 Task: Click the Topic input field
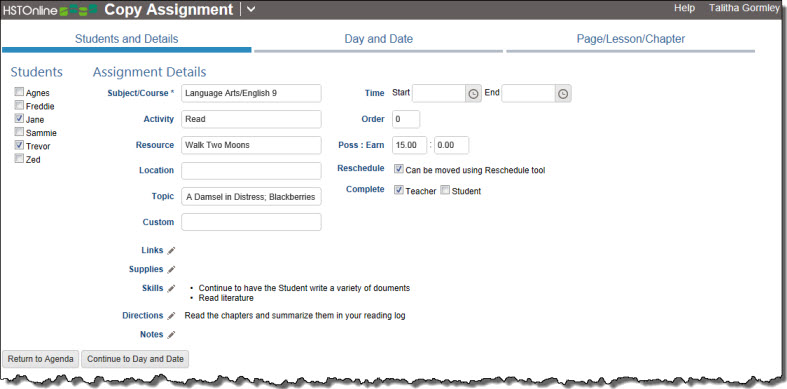click(x=251, y=197)
